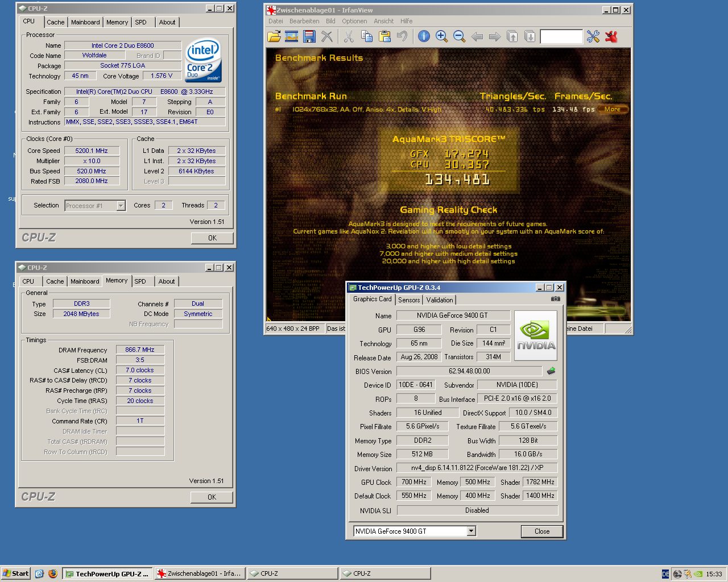
Task: Switch to Cache tab in top CPU-Z window
Action: tap(55, 22)
